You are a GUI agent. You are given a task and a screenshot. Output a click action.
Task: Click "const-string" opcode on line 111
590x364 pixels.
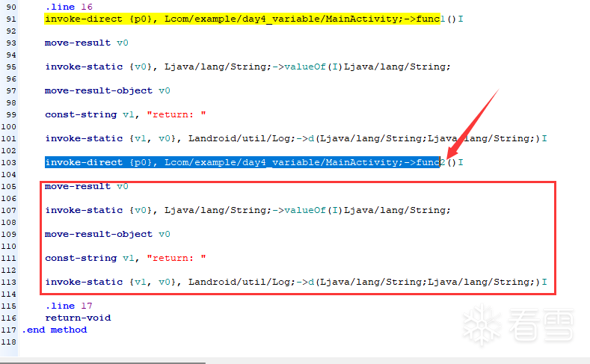(x=81, y=258)
